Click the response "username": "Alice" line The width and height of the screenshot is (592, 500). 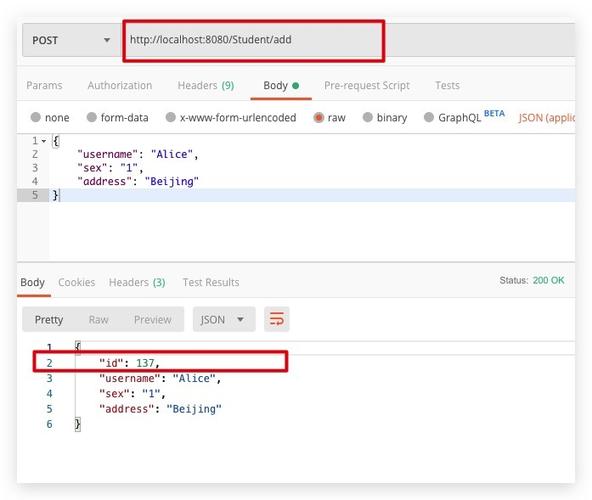click(x=160, y=378)
